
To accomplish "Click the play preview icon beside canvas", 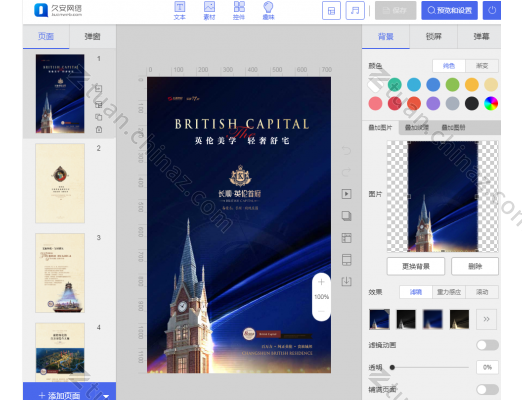I will (x=347, y=194).
